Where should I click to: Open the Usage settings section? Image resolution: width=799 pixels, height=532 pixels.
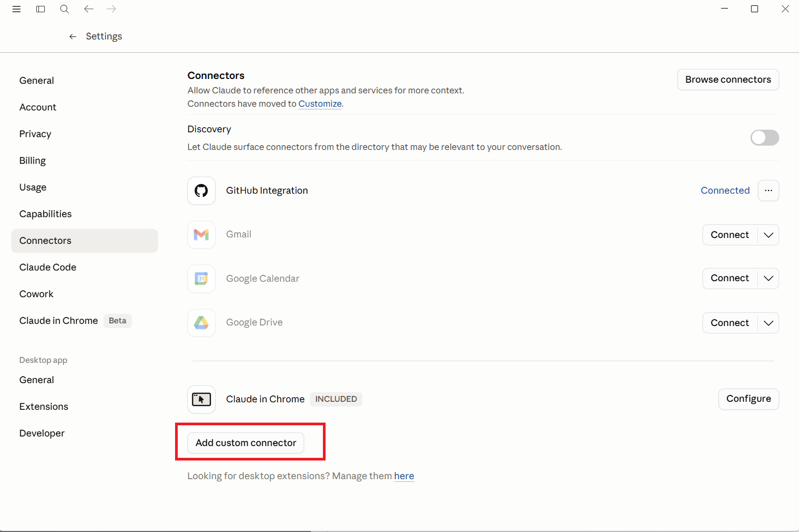tap(84, 187)
